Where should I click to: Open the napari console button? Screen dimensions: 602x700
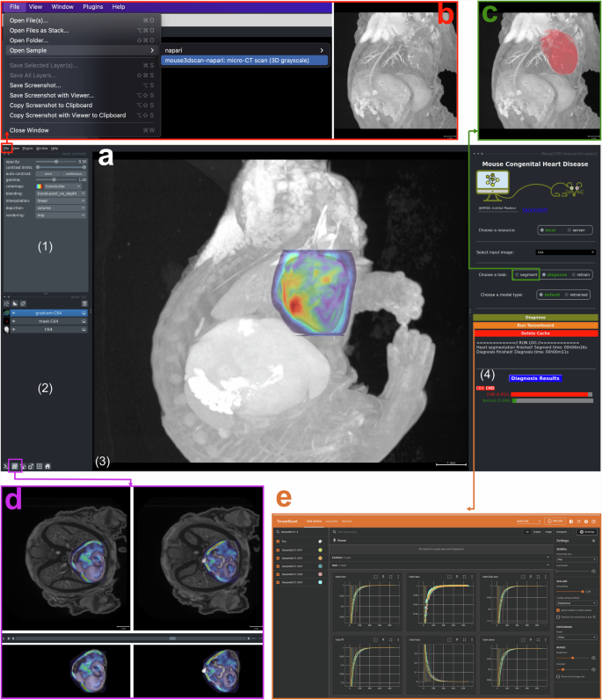(6, 466)
